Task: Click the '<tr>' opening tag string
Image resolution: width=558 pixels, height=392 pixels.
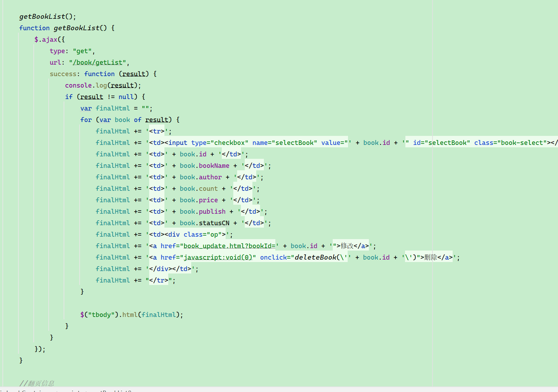Action: tap(157, 131)
